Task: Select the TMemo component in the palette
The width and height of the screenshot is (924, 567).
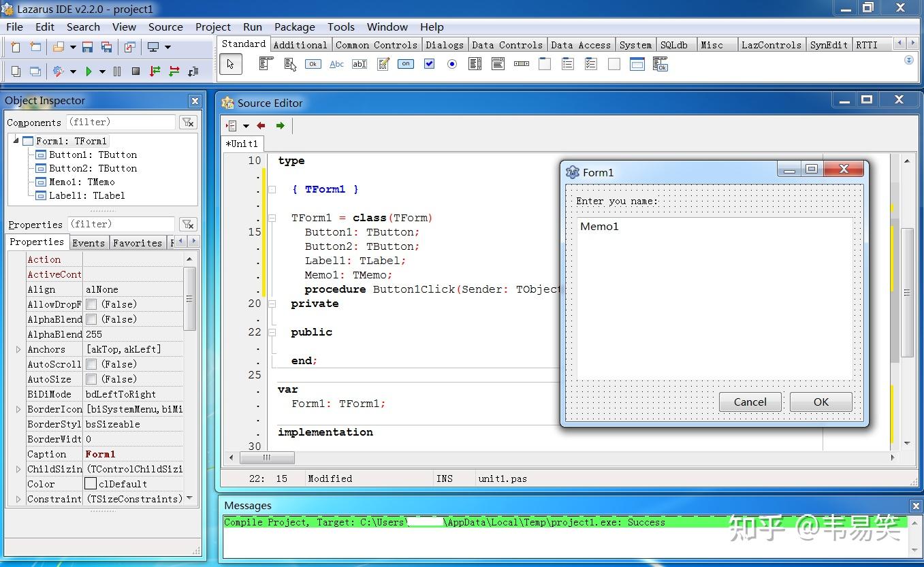Action: pyautogui.click(x=383, y=64)
